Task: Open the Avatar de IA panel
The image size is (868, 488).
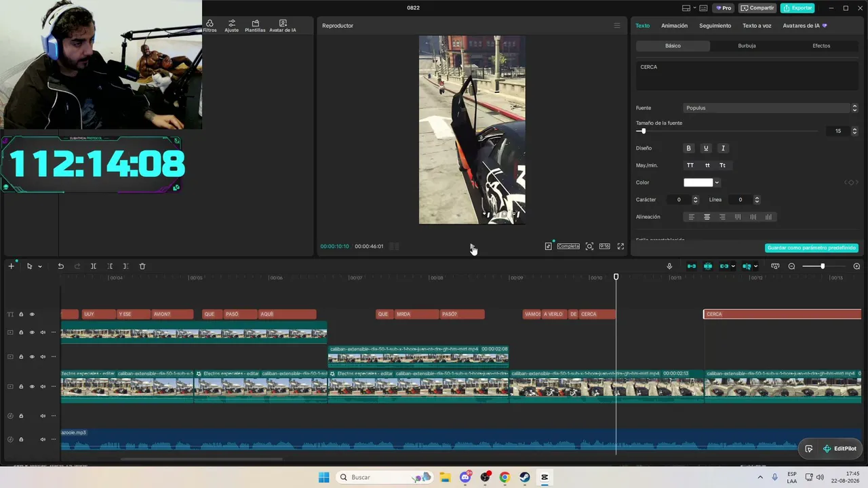Action: tap(283, 26)
